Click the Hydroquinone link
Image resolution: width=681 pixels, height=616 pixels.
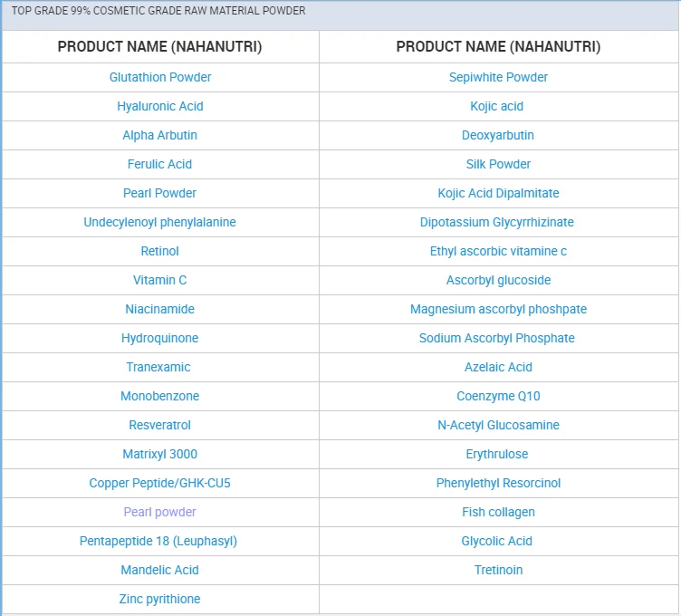160,338
